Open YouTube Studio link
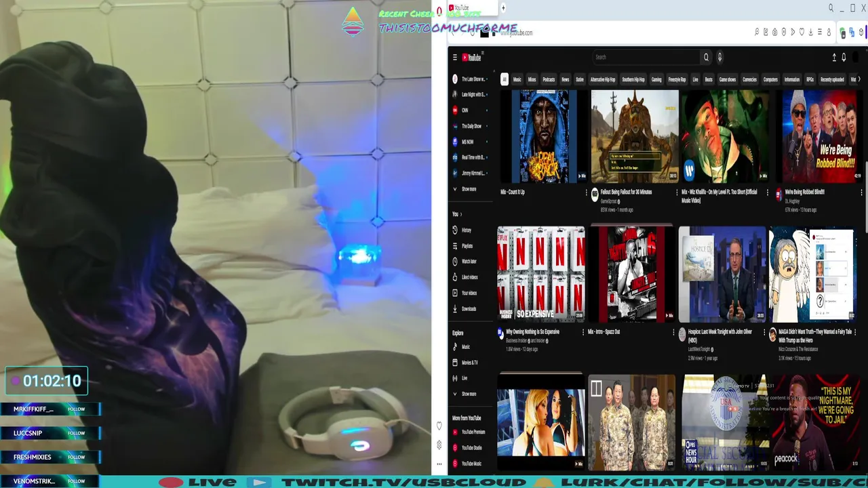This screenshot has width=868, height=488. [472, 448]
